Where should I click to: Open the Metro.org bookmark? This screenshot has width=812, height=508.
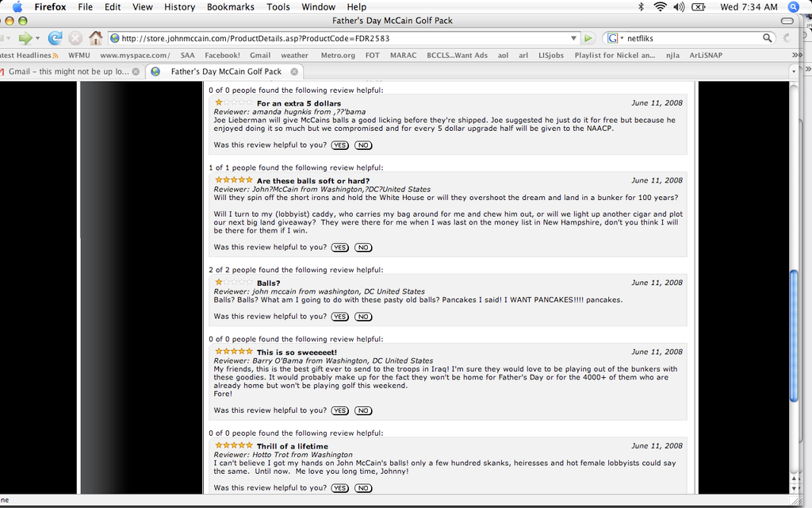tap(338, 55)
